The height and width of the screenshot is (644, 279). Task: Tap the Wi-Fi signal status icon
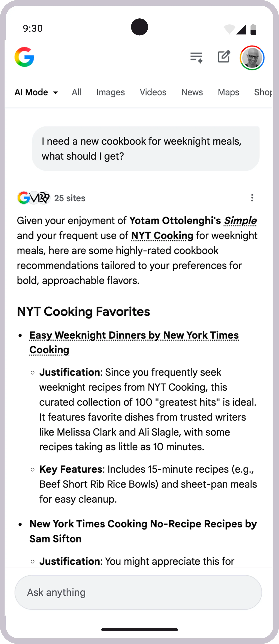(229, 29)
